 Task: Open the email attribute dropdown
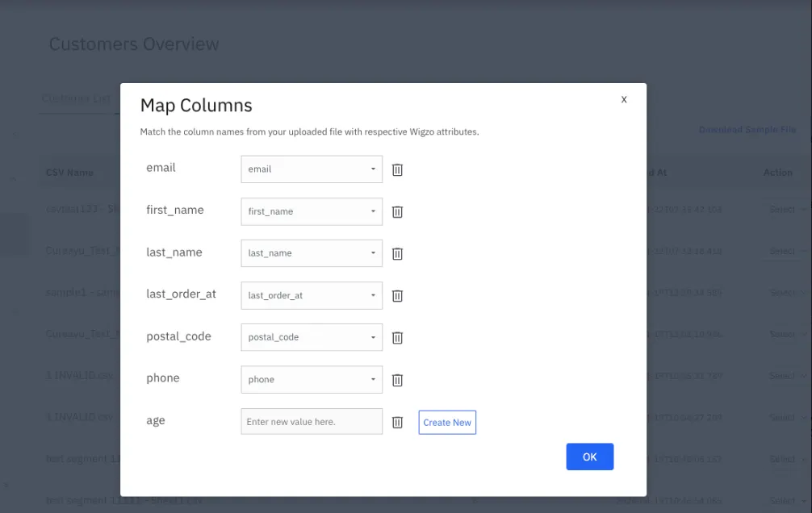312,169
